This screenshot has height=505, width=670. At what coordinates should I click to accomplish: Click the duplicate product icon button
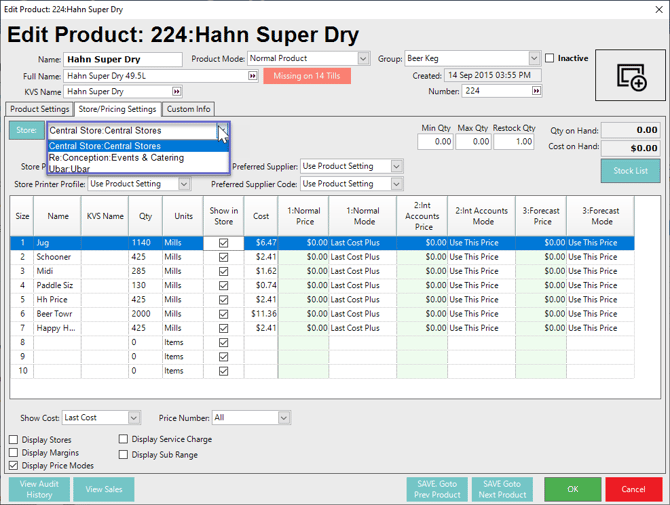(631, 76)
